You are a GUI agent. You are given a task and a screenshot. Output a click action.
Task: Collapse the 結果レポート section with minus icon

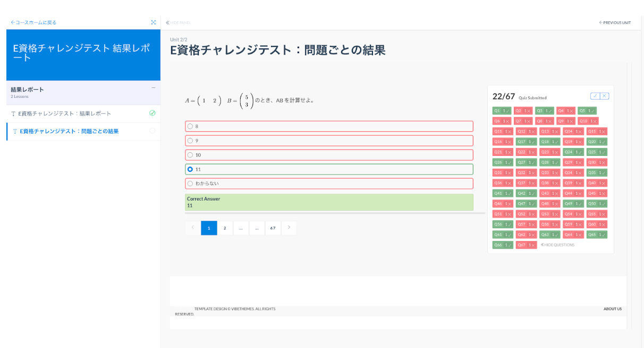[x=154, y=88]
